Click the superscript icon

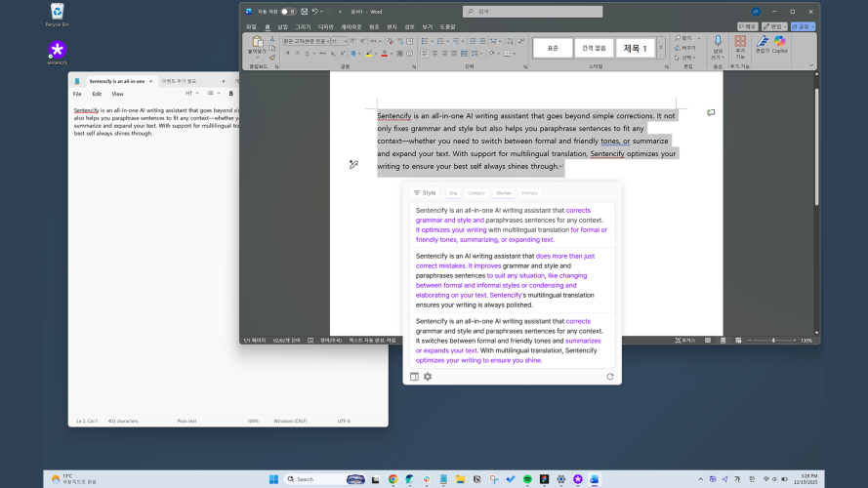pyautogui.click(x=342, y=54)
